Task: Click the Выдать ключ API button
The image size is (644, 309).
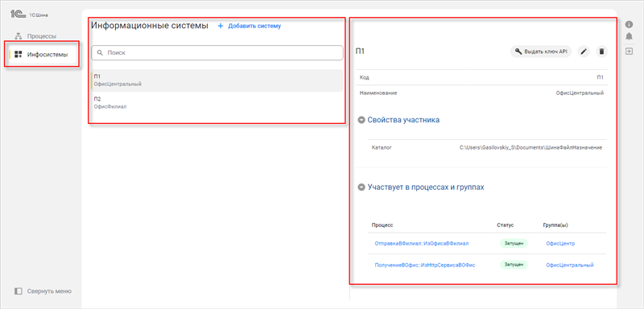Action: pos(541,51)
